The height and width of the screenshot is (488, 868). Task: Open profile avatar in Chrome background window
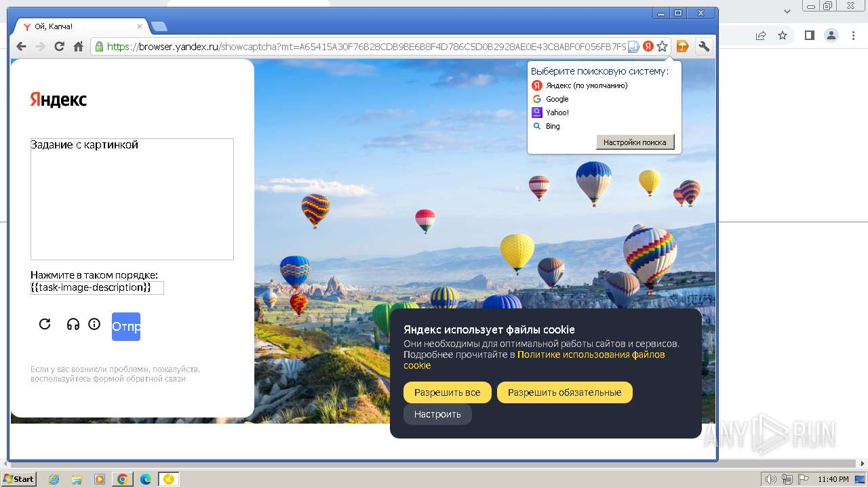(x=831, y=35)
